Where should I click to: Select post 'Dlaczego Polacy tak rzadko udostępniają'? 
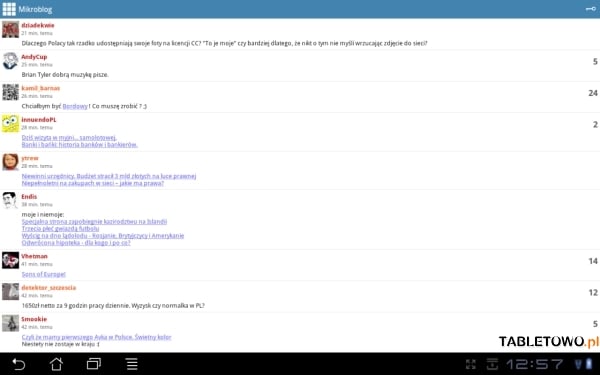224,43
